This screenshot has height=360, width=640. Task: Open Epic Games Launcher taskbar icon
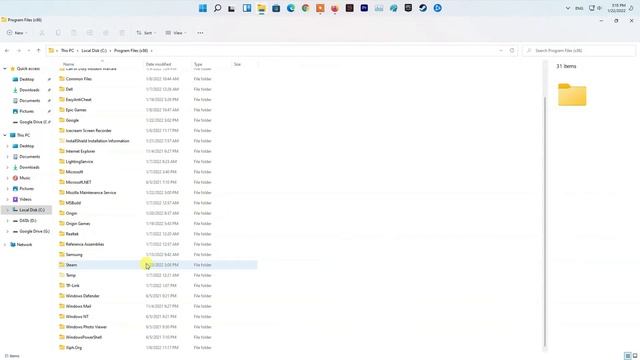coord(408,8)
